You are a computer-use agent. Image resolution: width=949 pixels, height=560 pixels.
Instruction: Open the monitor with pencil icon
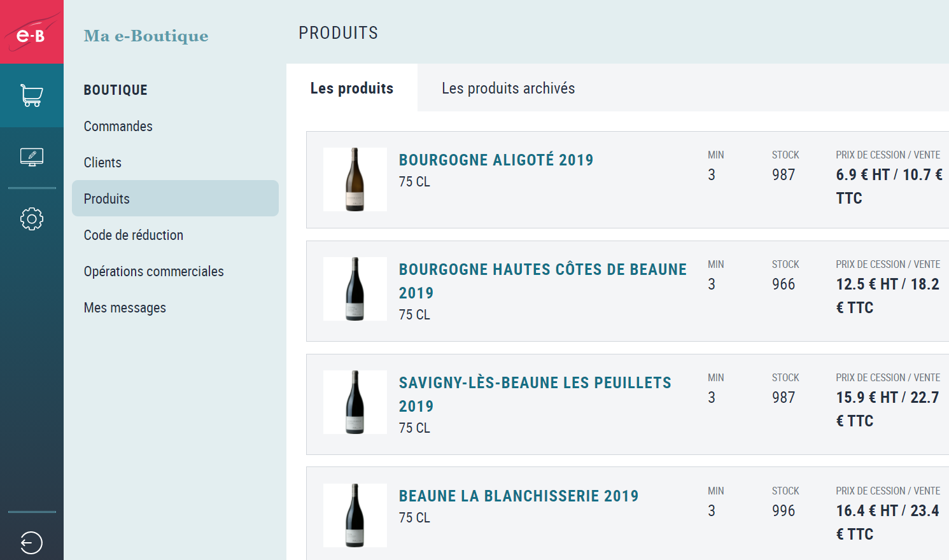click(x=32, y=157)
